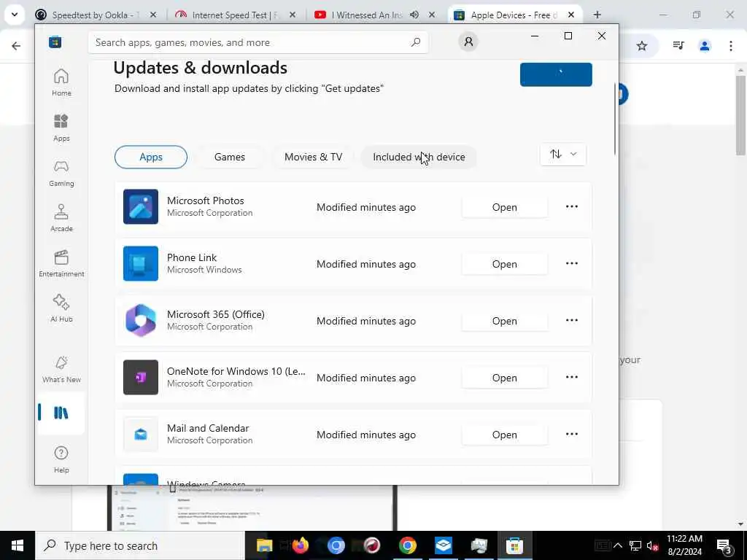Image resolution: width=747 pixels, height=560 pixels.
Task: Open the Home section in the Store sidebar
Action: tap(61, 82)
